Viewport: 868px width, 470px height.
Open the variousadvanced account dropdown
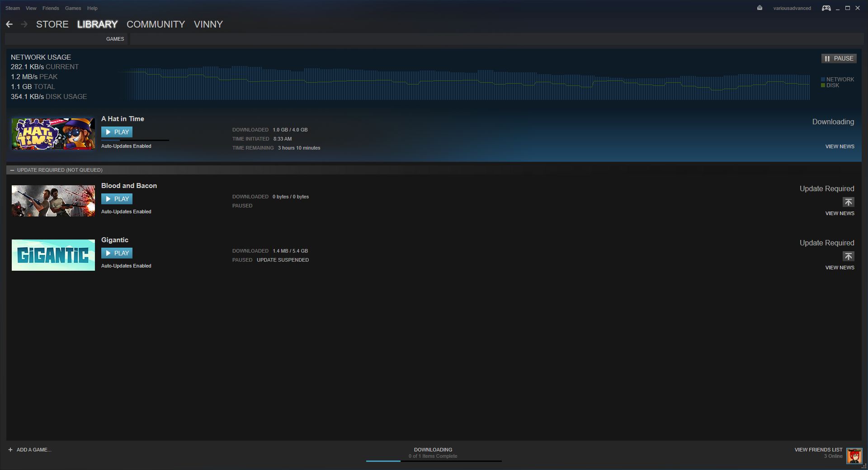click(x=792, y=8)
